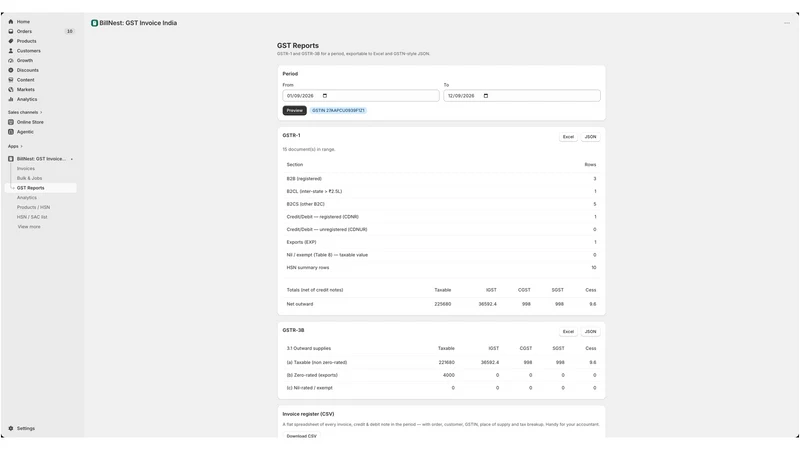This screenshot has height=450, width=800.
Task: Click the Analytics bar chart icon
Action: click(11, 99)
